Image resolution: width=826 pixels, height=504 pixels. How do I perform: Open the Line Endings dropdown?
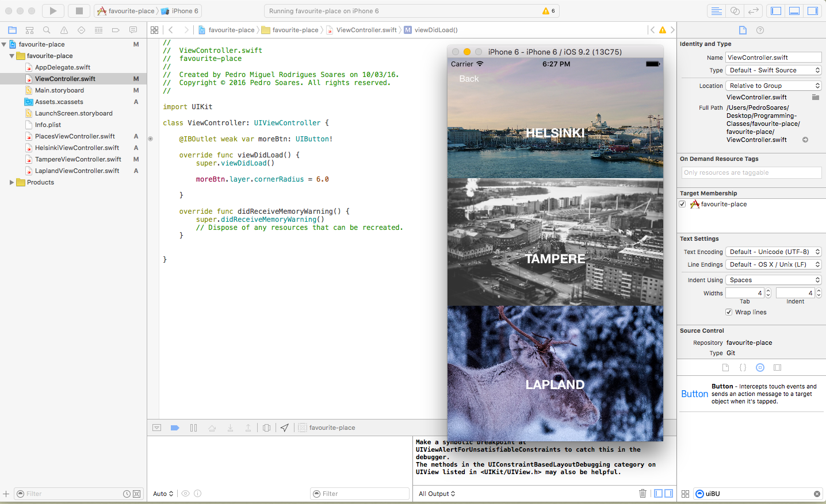[774, 264]
